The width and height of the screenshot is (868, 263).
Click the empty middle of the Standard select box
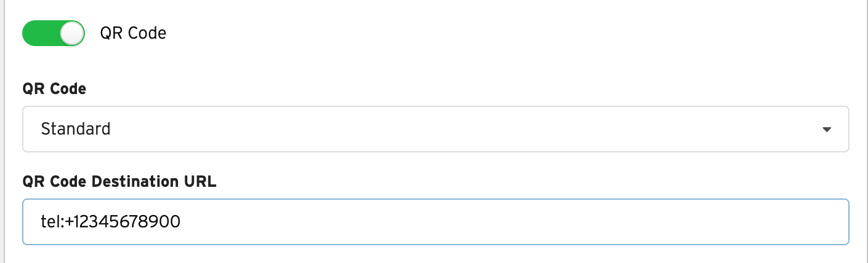tap(431, 129)
